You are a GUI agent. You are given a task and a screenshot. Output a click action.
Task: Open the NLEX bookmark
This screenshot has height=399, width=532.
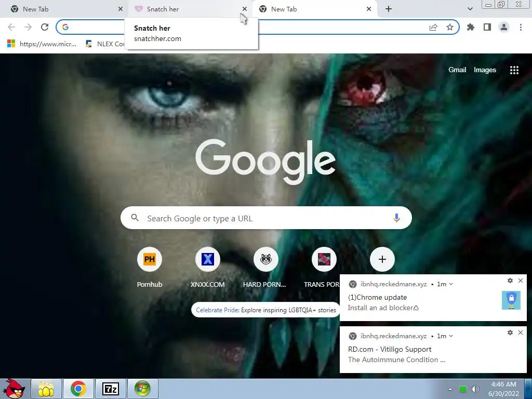pos(105,44)
